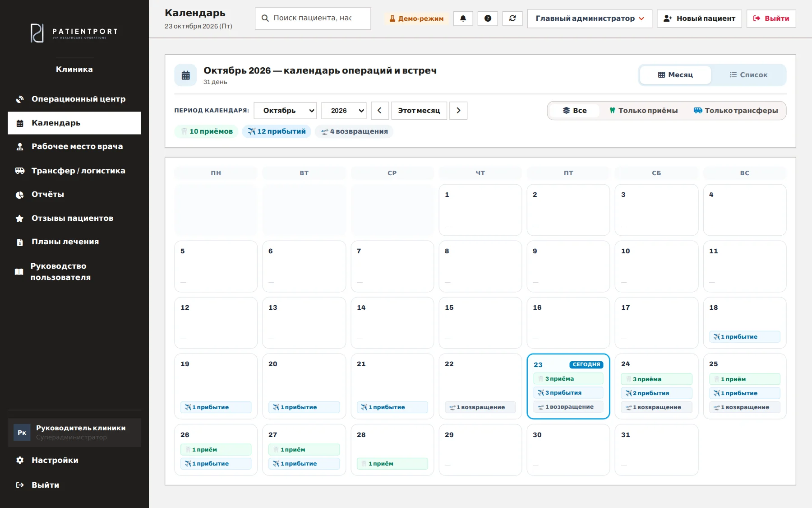Click the refresh arrows icon
This screenshot has width=812, height=508.
(512, 19)
